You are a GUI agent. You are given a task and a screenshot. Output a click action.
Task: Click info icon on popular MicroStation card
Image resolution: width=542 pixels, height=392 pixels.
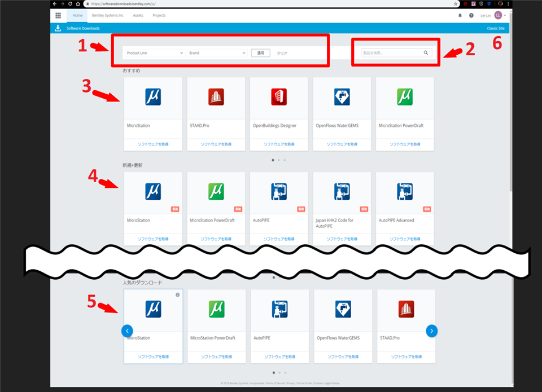(177, 295)
